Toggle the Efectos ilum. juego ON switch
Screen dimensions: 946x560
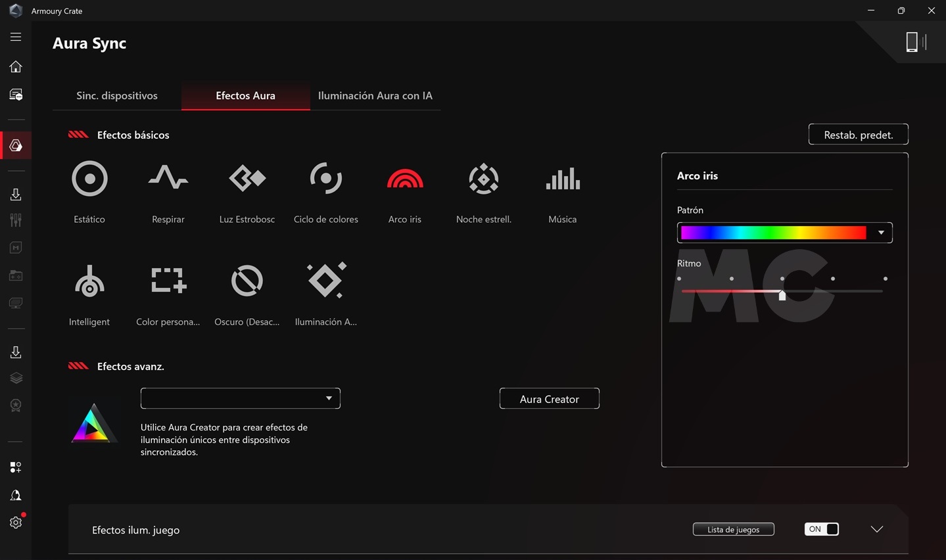tap(822, 529)
